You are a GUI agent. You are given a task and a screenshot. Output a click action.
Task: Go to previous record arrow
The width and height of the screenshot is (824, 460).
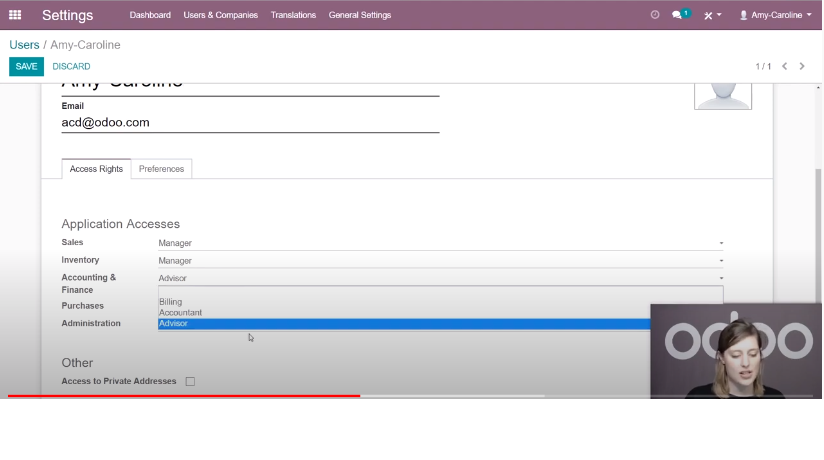pyautogui.click(x=785, y=66)
